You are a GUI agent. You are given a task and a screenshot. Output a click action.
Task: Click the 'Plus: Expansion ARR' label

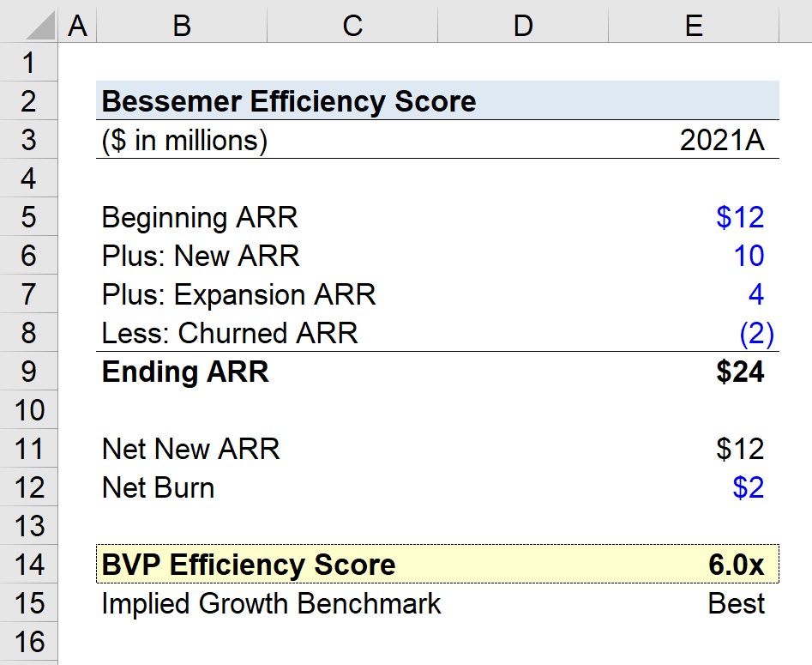[x=238, y=295]
